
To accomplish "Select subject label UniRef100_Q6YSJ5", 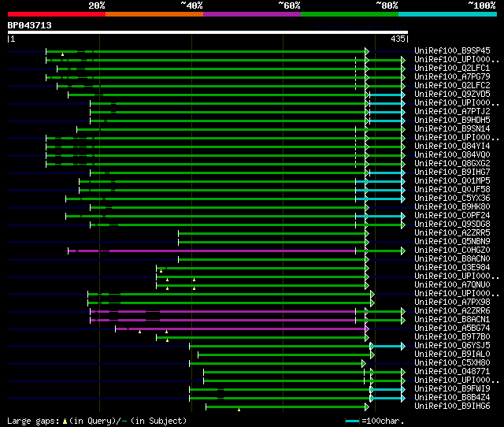I will [452, 346].
